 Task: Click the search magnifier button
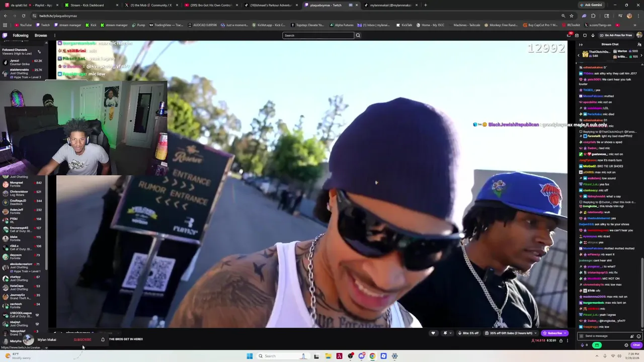[x=358, y=35]
